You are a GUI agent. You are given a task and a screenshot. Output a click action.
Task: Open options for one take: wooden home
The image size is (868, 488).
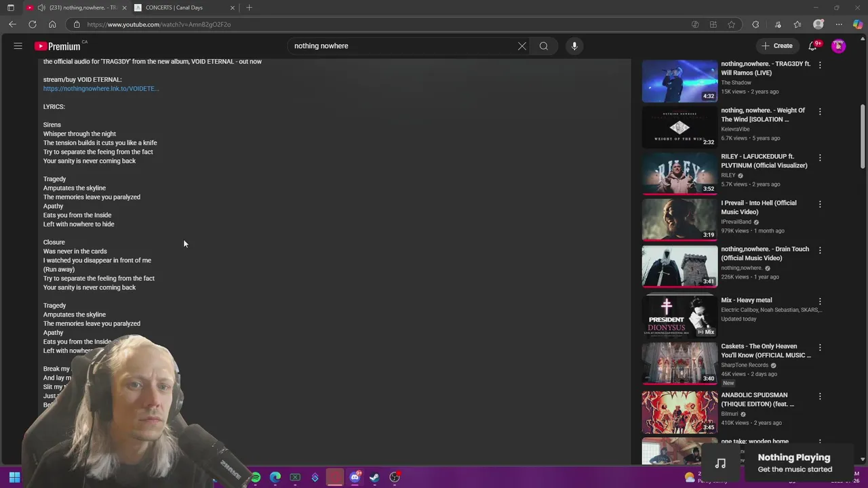point(820,443)
